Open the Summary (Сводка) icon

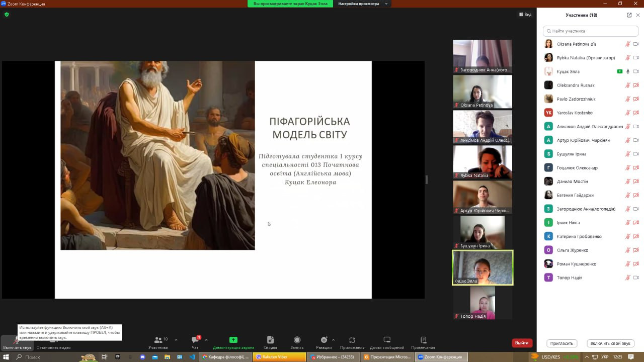(270, 340)
